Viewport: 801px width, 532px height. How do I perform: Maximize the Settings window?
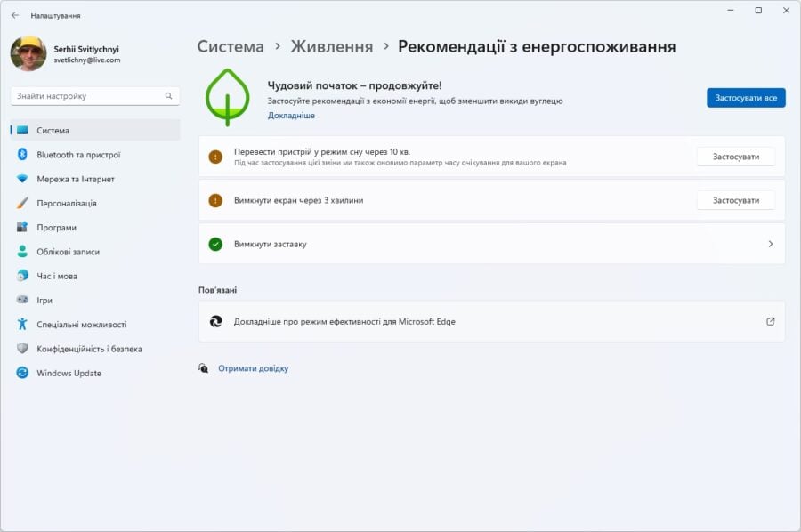coord(758,10)
